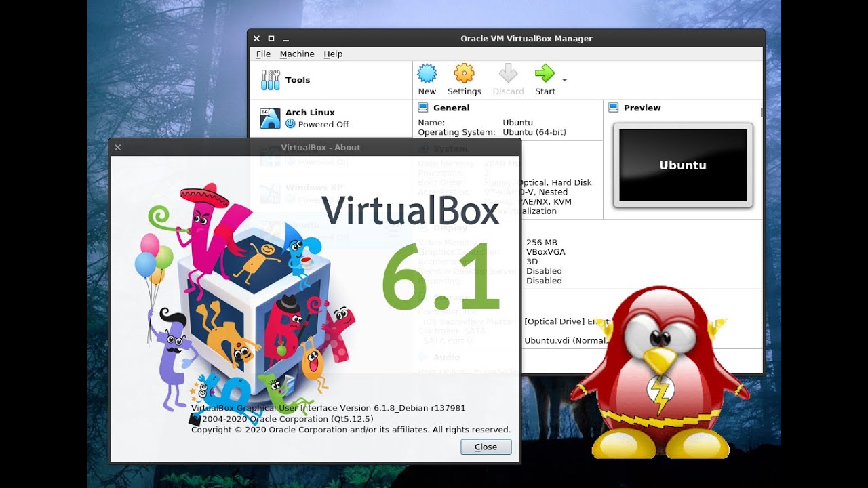Click the VBoxVGA graphics controller value
The height and width of the screenshot is (488, 868).
tap(546, 252)
